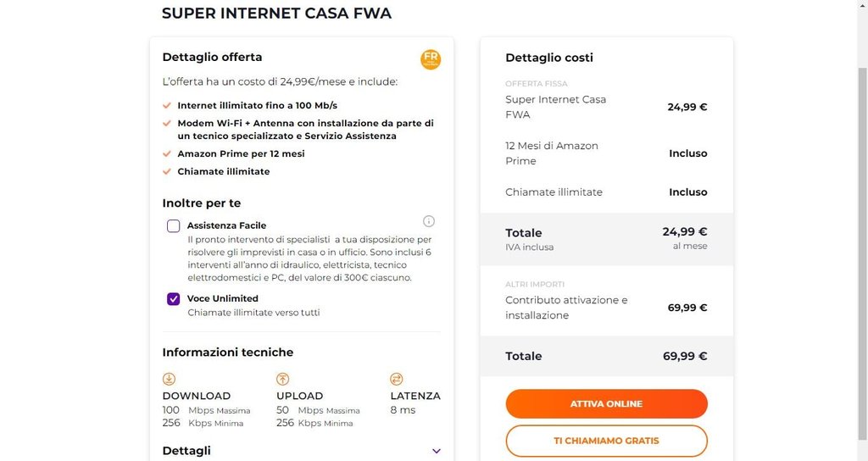The height and width of the screenshot is (461, 868).
Task: Click the Download arrow icon
Action: pyautogui.click(x=169, y=379)
